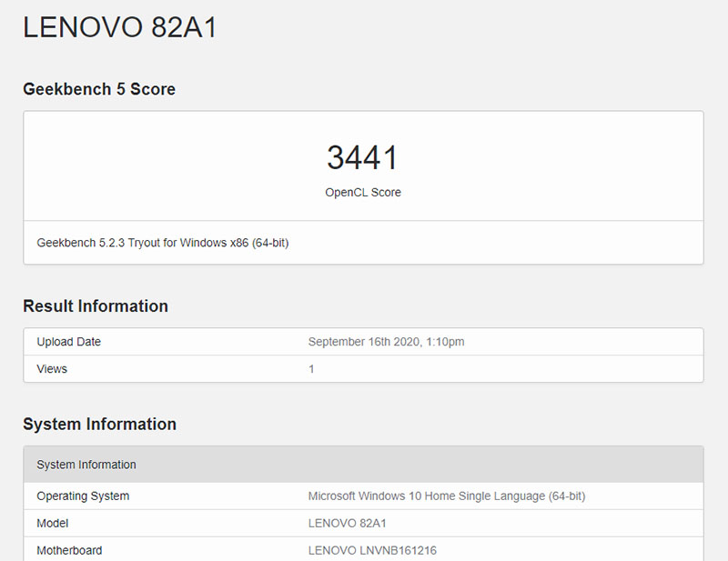The height and width of the screenshot is (561, 728).
Task: Select the date September 16th 2020, 1:10pm
Action: pos(386,342)
